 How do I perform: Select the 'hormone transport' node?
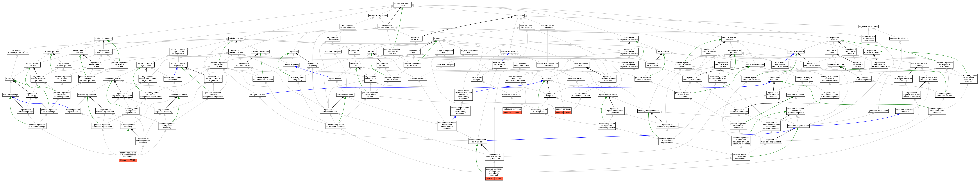333,51
